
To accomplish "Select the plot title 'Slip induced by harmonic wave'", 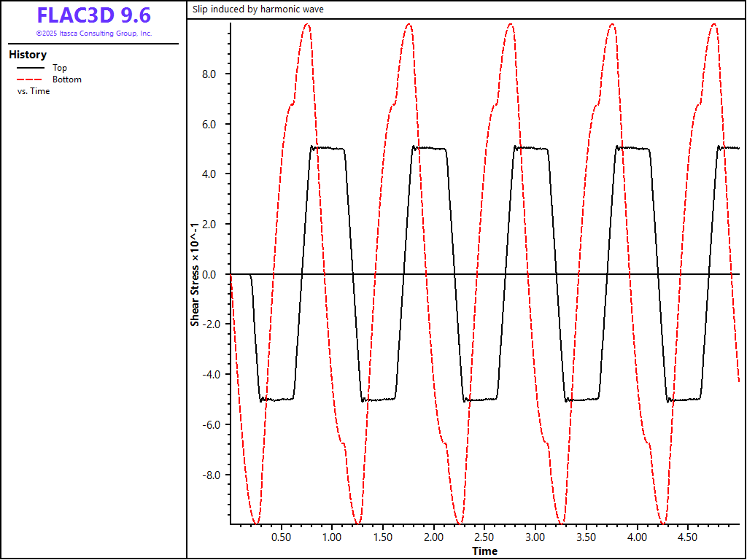I will point(258,9).
